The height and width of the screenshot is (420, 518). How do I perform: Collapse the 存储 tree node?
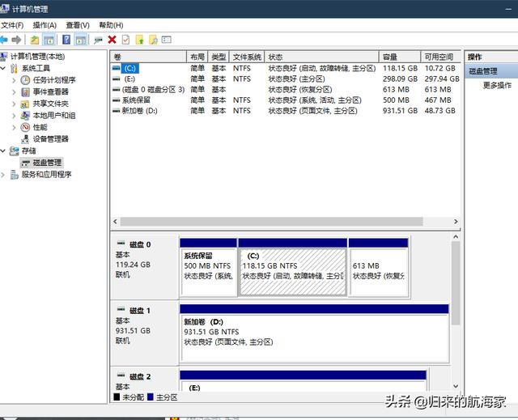4,151
